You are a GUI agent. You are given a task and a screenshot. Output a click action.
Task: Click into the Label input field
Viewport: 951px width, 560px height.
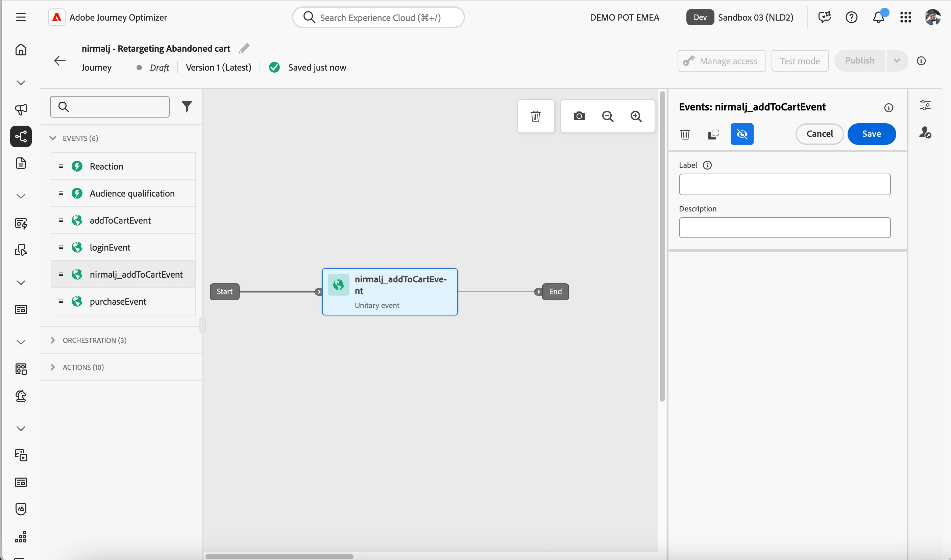click(784, 184)
